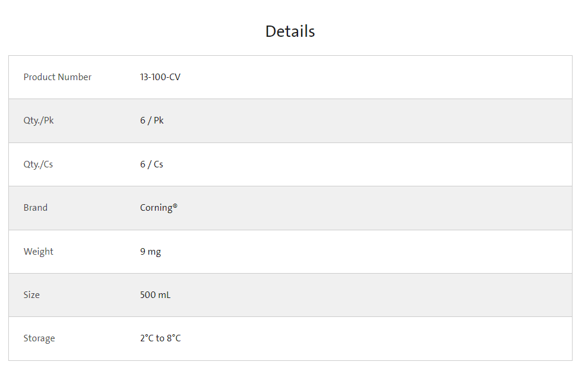Select the Qty./Pk label
This screenshot has width=588, height=371.
[x=38, y=121]
